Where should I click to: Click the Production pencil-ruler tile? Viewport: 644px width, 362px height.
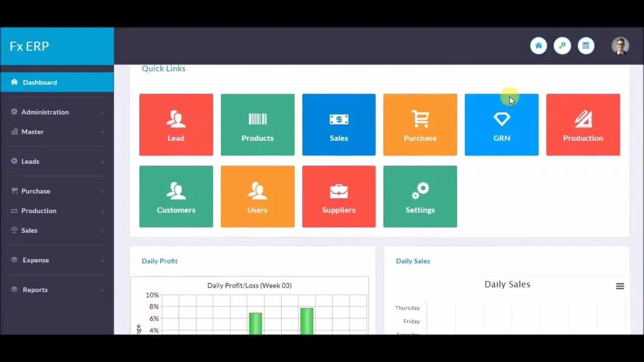(x=583, y=124)
